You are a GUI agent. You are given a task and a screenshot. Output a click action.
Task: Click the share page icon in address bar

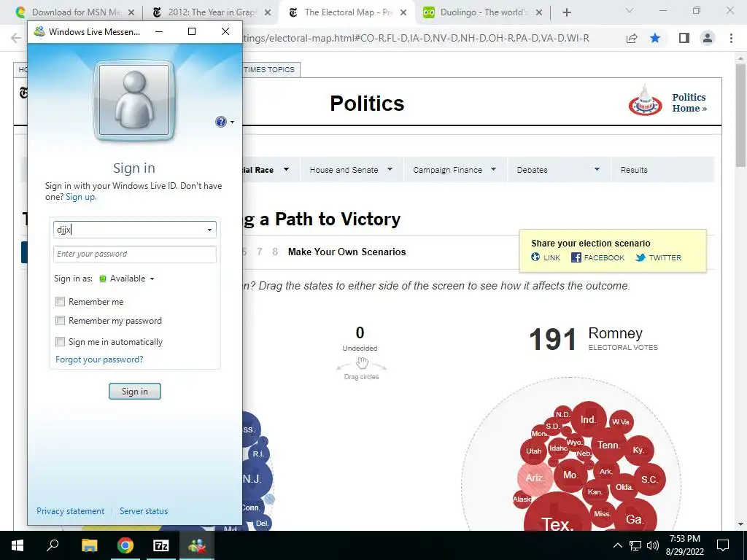pyautogui.click(x=632, y=38)
